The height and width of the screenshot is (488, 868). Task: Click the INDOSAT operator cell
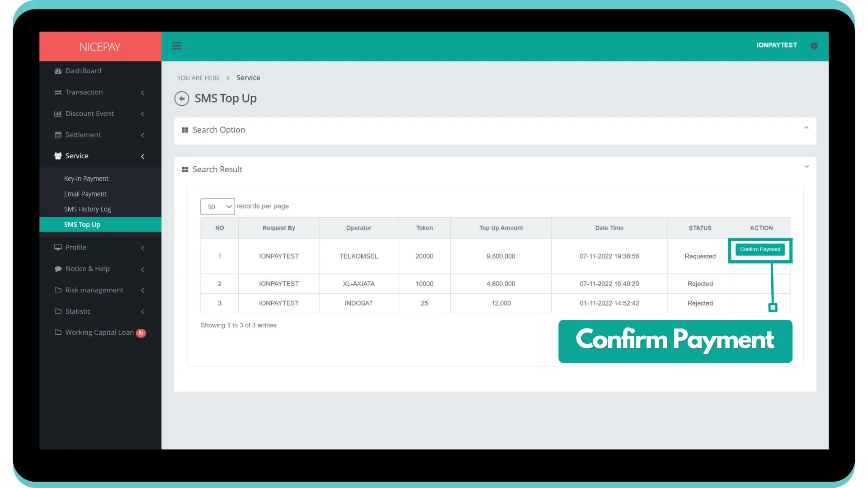click(359, 303)
